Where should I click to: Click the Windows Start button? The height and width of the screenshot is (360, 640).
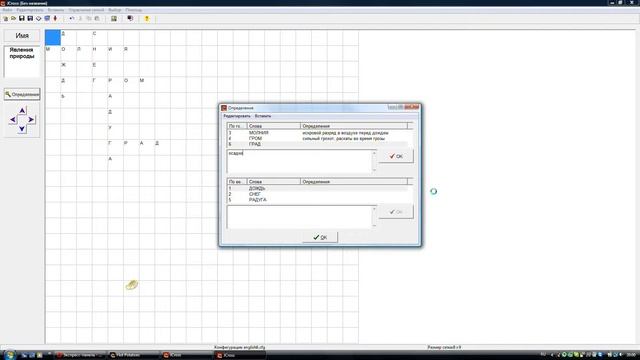pos(9,355)
